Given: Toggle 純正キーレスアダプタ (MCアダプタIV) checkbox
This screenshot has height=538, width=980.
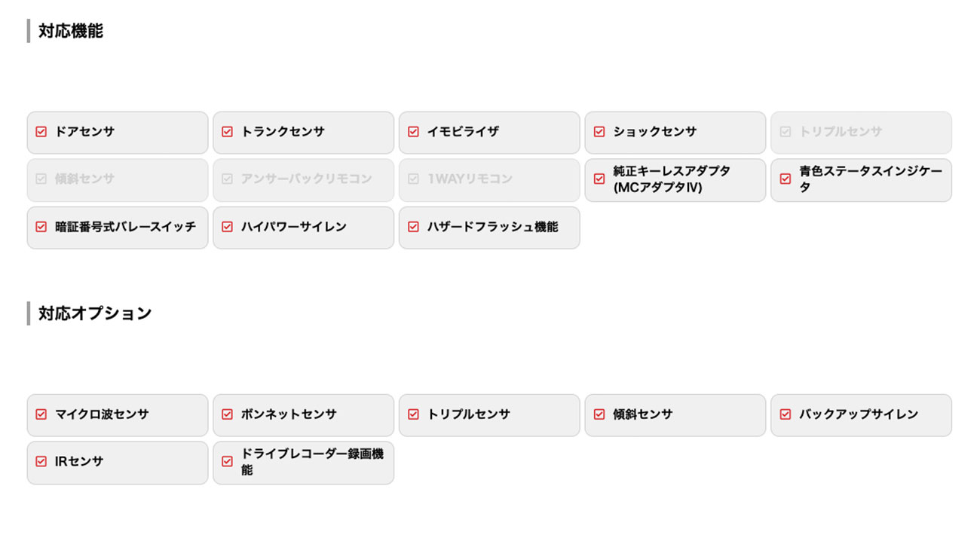Looking at the screenshot, I should point(599,179).
